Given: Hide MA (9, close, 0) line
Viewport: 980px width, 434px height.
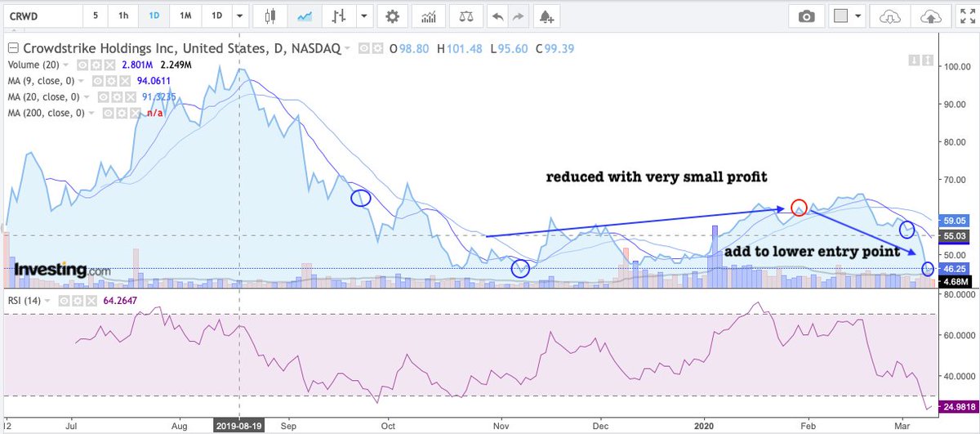Looking at the screenshot, I should (97, 80).
